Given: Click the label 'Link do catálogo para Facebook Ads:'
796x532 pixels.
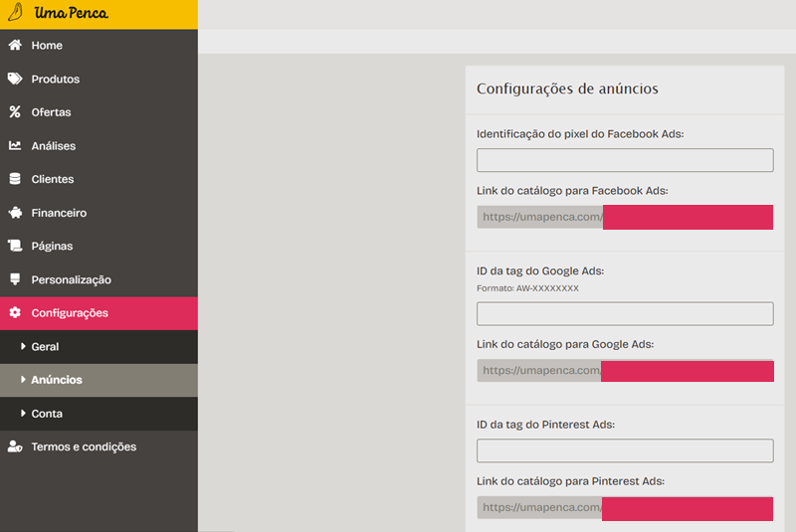Looking at the screenshot, I should coord(572,191).
